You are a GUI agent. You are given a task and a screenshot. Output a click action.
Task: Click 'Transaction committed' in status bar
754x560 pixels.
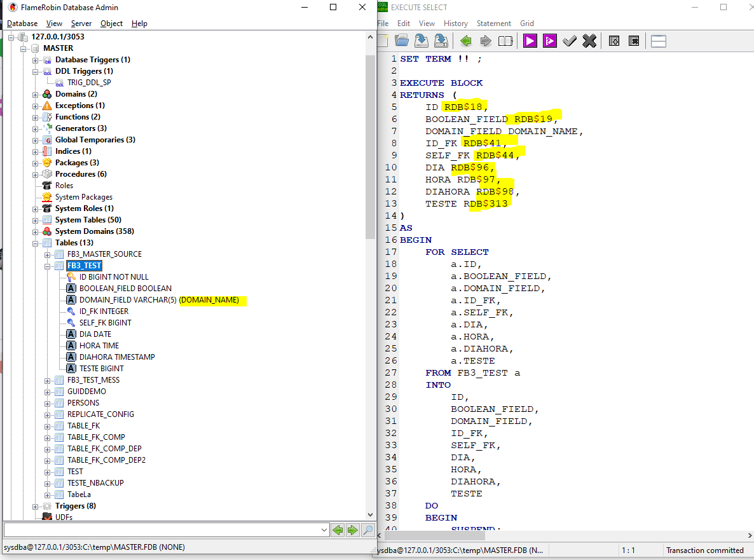click(x=704, y=550)
